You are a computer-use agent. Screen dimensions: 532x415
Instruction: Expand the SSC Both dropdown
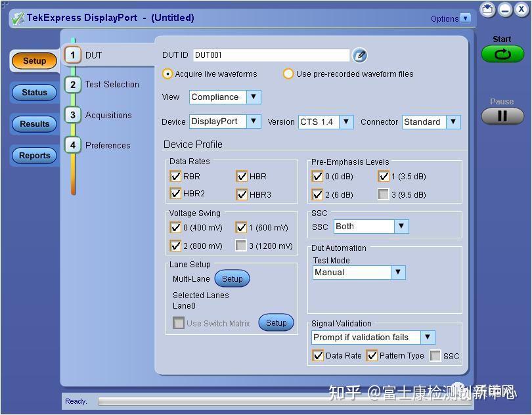pos(401,227)
